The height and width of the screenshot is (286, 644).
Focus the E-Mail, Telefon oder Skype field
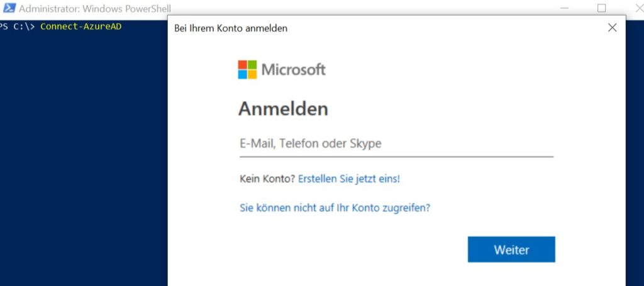[396, 144]
